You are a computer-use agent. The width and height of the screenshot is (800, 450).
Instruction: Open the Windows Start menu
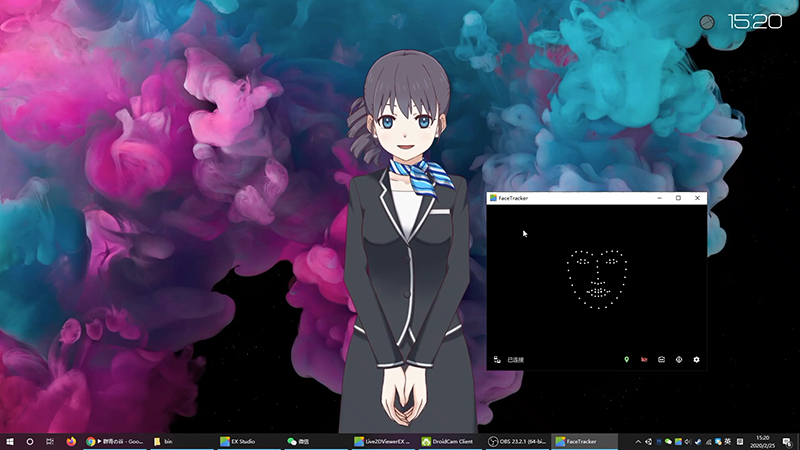[x=10, y=441]
